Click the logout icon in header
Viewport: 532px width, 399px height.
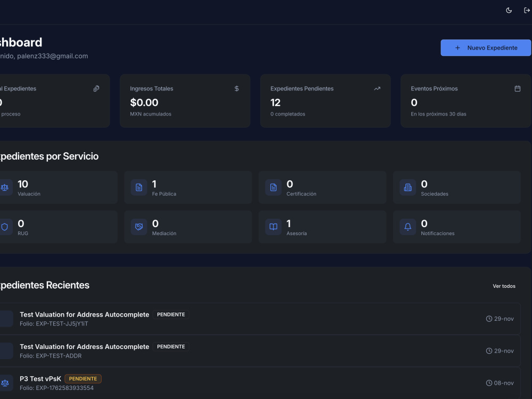coord(527,11)
